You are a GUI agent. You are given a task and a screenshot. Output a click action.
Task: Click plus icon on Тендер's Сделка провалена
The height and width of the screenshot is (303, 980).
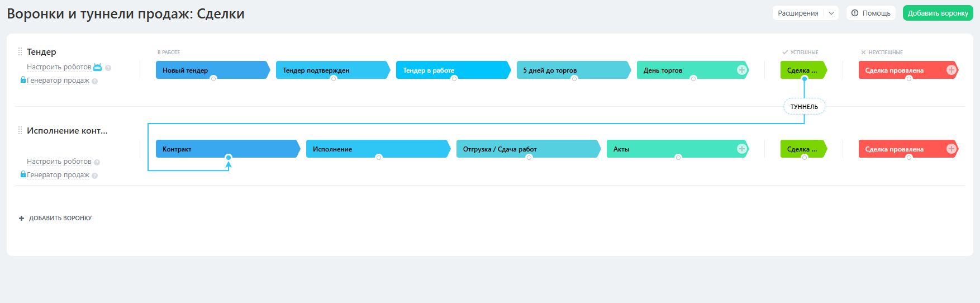coord(951,70)
